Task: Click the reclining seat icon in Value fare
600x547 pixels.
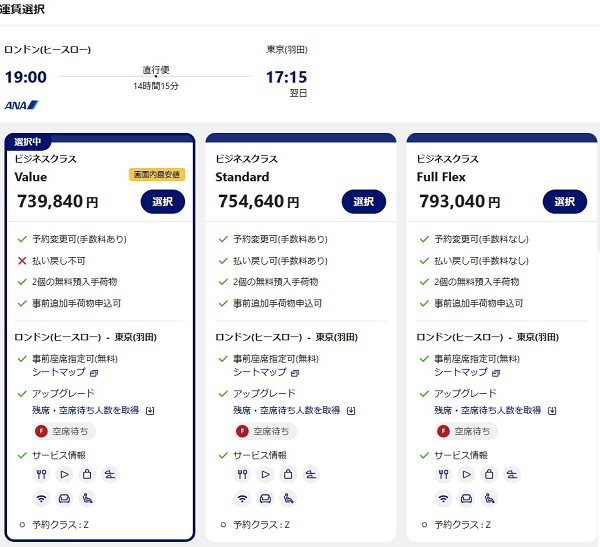Action: click(89, 499)
